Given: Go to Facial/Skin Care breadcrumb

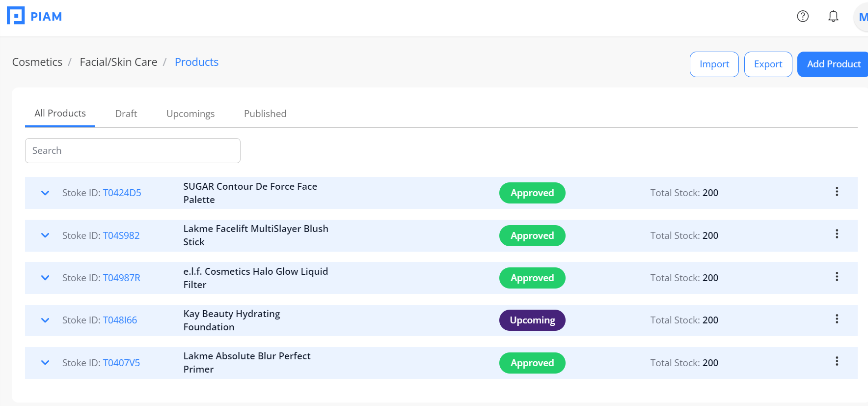Looking at the screenshot, I should tap(118, 62).
